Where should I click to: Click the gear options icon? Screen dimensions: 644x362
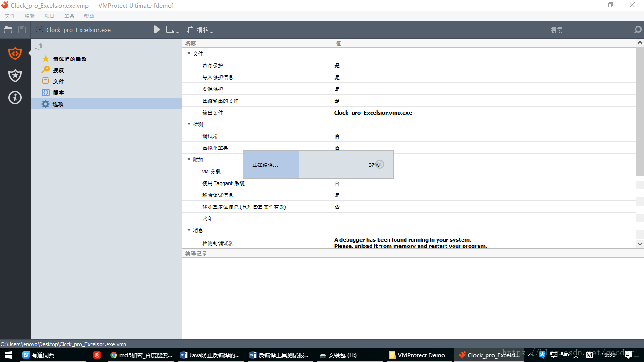[46, 104]
